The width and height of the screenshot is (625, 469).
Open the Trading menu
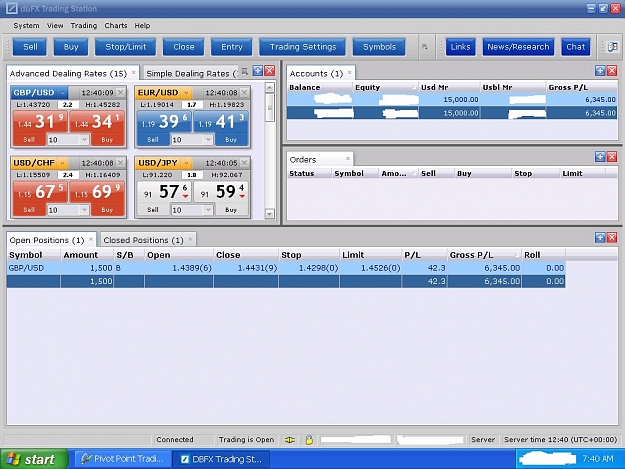click(x=84, y=26)
